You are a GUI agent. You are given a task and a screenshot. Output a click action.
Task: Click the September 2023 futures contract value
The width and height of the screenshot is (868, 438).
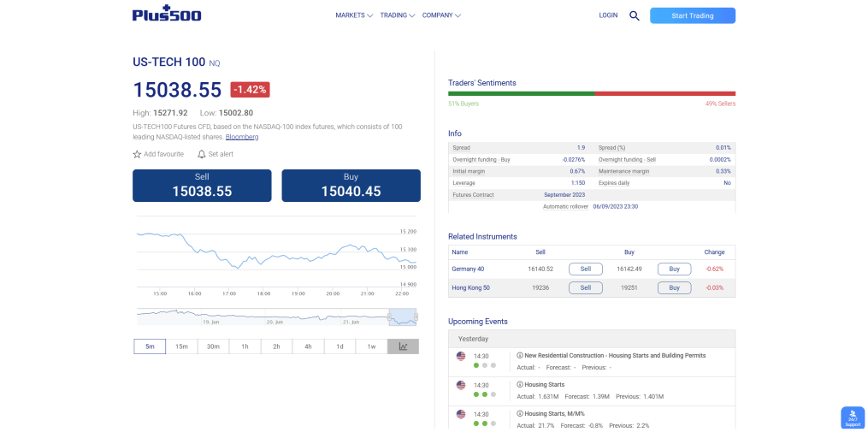tap(564, 195)
